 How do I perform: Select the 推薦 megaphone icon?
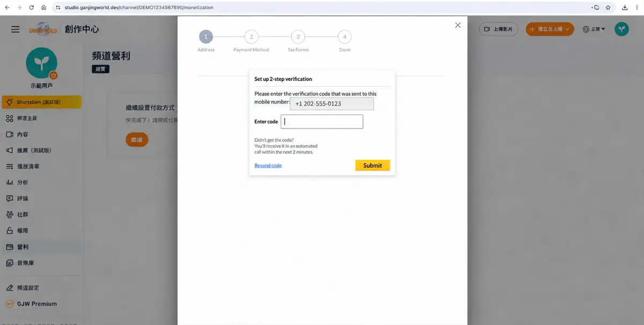coord(10,150)
